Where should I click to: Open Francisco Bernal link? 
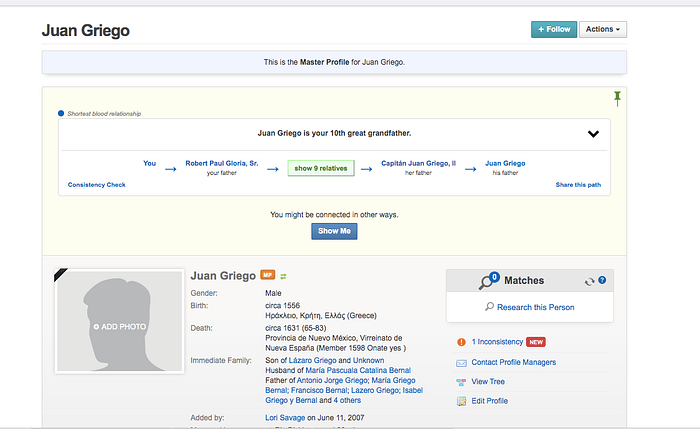pyautogui.click(x=319, y=391)
